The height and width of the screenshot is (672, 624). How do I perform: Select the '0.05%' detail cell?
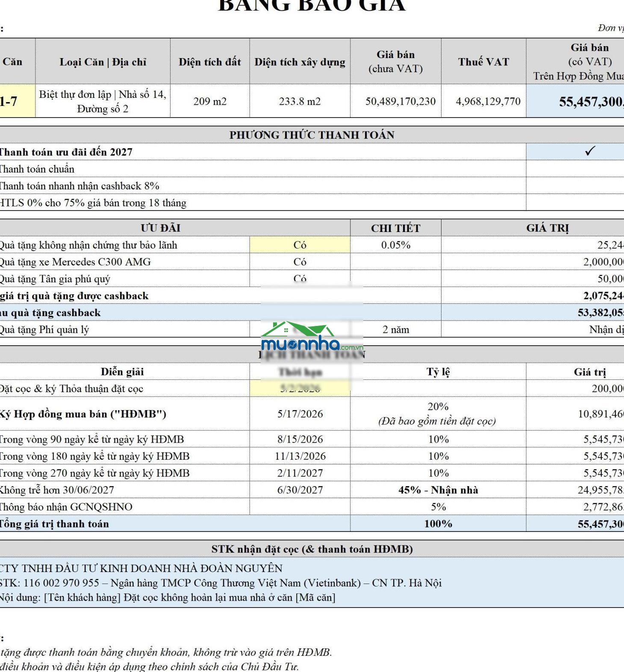(x=396, y=245)
